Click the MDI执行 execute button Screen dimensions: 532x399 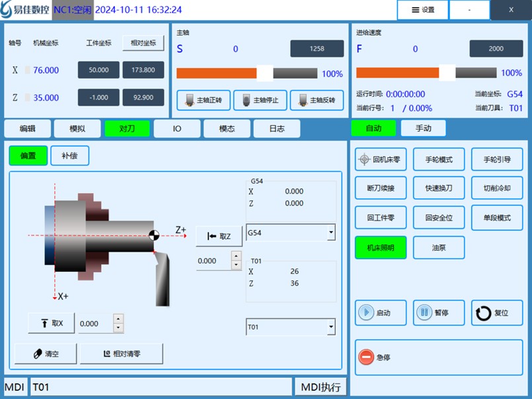pos(321,387)
